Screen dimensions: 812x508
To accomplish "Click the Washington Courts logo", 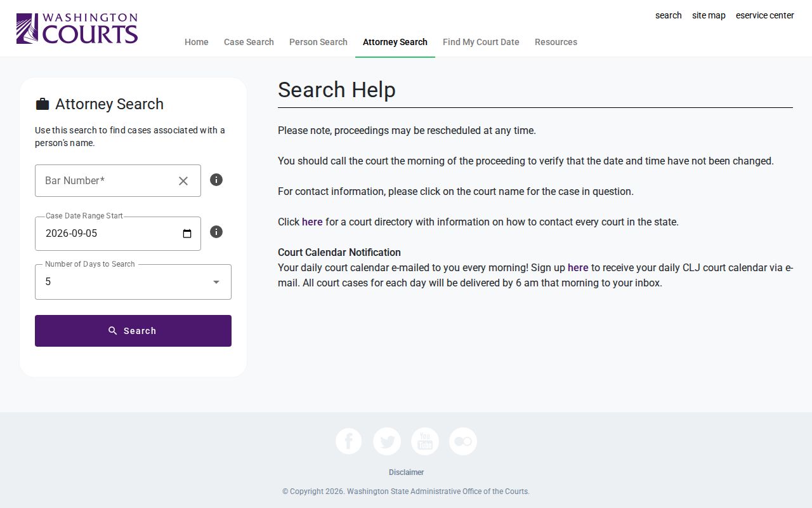I will pos(77,29).
